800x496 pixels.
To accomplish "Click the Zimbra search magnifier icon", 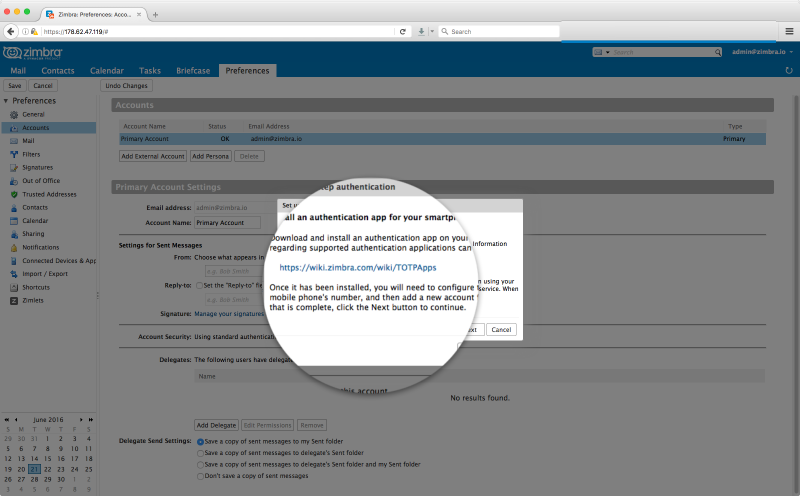I will coord(717,52).
